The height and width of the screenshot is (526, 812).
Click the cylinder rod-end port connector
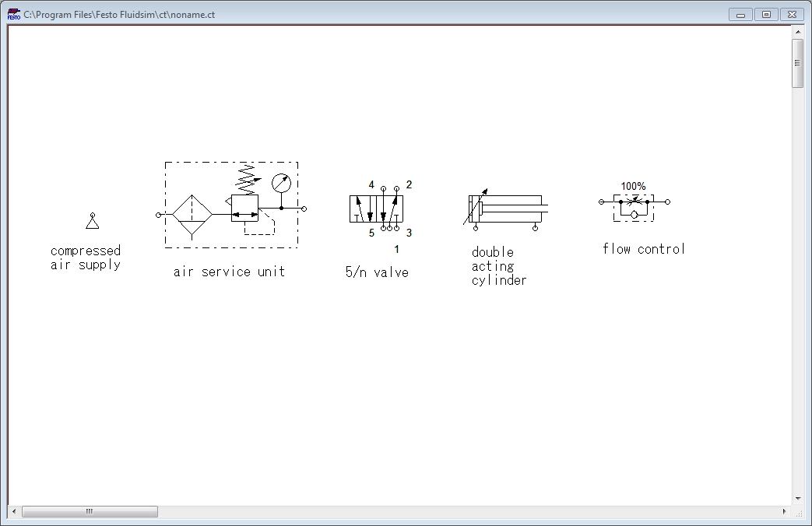[x=536, y=228]
